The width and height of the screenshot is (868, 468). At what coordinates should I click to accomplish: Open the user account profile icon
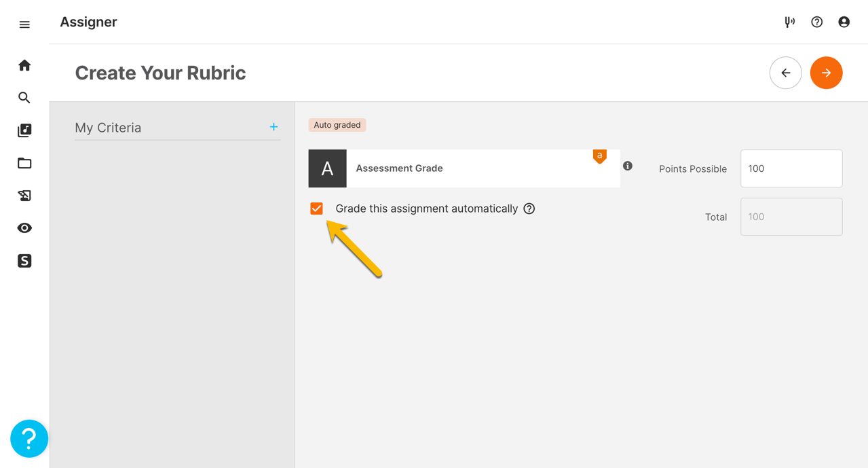[844, 22]
